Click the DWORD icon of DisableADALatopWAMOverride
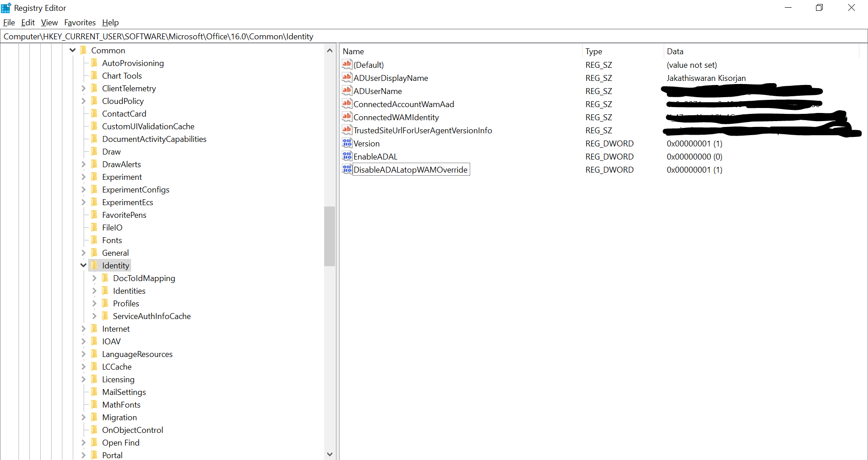 click(x=347, y=169)
